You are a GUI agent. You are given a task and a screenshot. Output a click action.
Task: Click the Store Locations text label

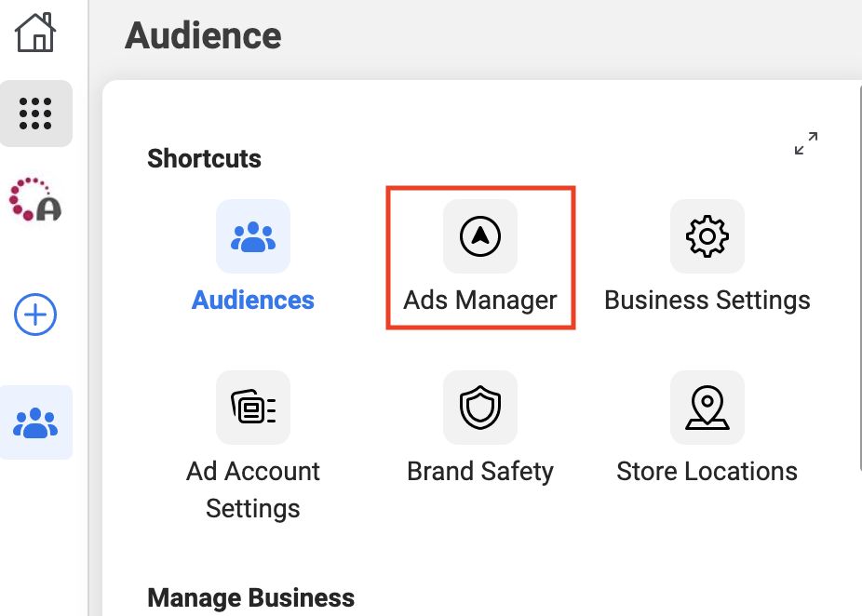point(707,471)
